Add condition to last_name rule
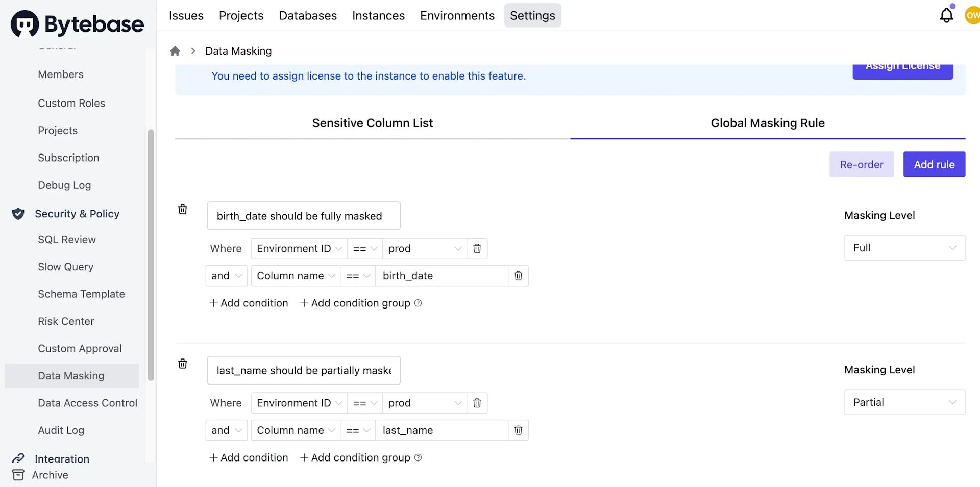Viewport: 980px width, 487px height. [249, 457]
